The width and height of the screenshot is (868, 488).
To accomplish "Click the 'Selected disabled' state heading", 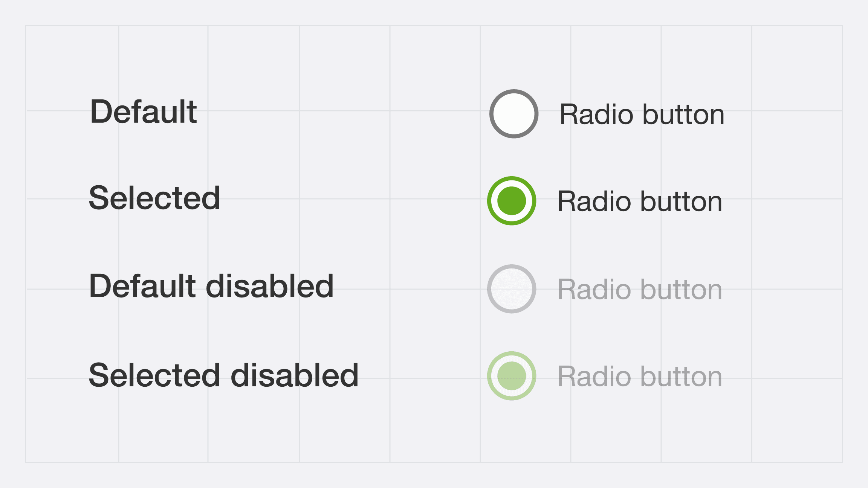I will click(x=224, y=375).
